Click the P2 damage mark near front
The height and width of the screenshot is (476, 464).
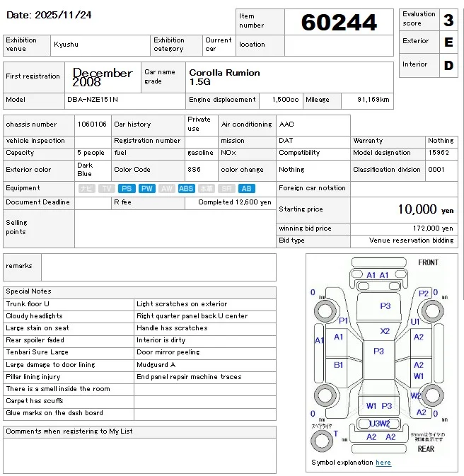click(x=423, y=294)
